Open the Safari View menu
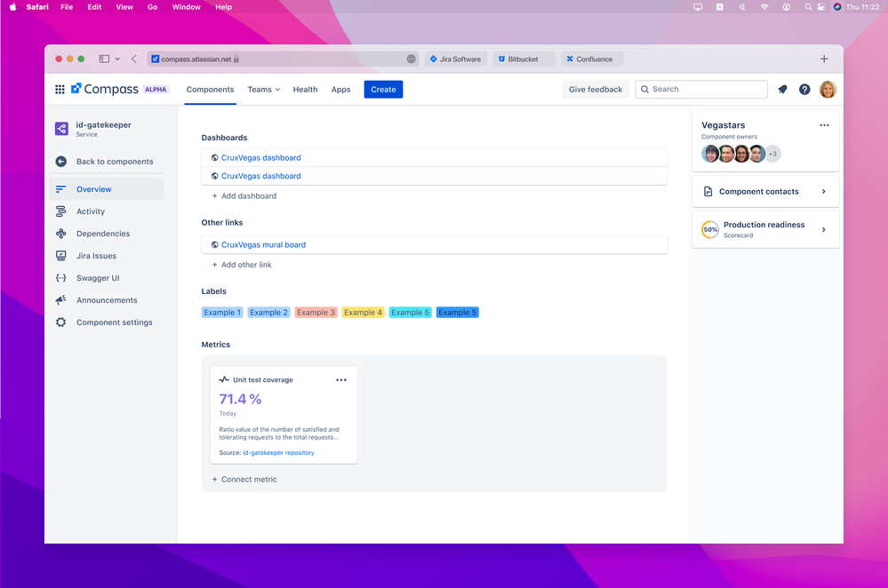This screenshot has width=888, height=588. tap(124, 7)
